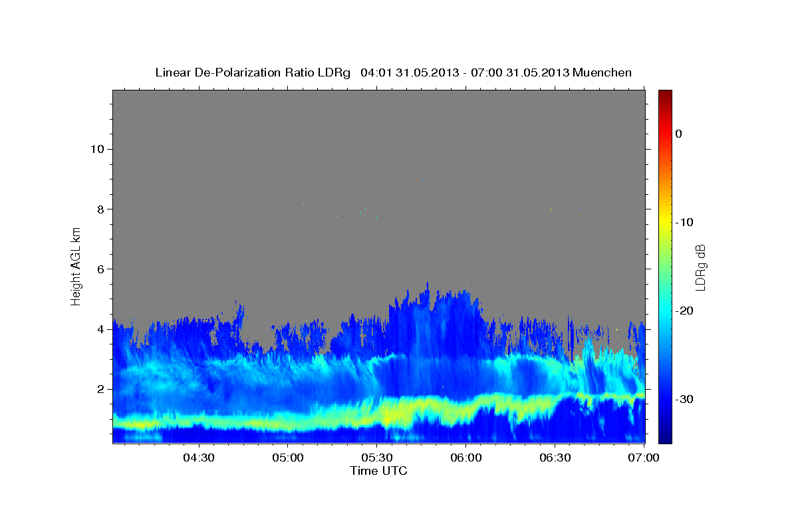Click the 04:30 time tick label
Screen dimensions: 798x532
coord(198,458)
